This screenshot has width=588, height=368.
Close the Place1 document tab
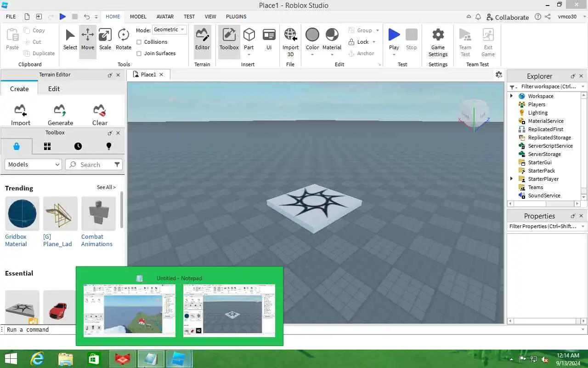pyautogui.click(x=161, y=75)
